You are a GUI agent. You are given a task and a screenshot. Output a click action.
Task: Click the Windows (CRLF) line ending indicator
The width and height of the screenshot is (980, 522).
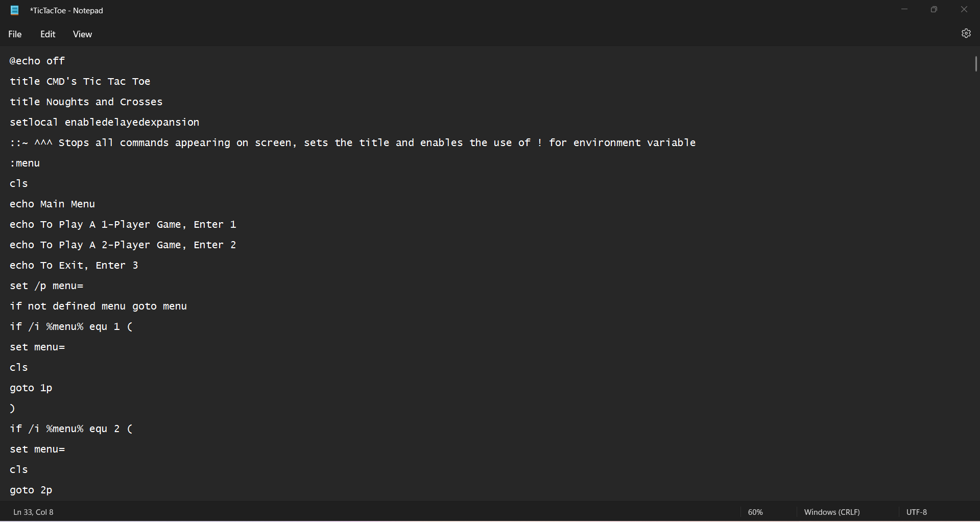point(831,512)
